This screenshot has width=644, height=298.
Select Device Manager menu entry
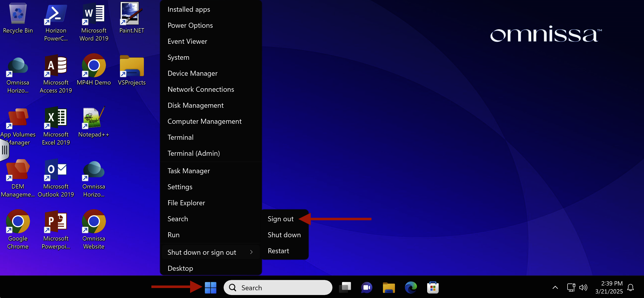click(x=192, y=73)
